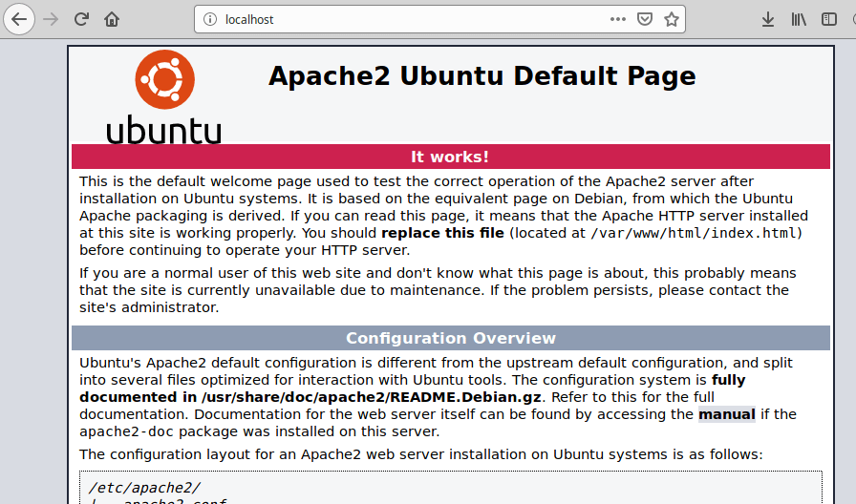Show site information for localhost
The image size is (856, 504).
pos(210,19)
